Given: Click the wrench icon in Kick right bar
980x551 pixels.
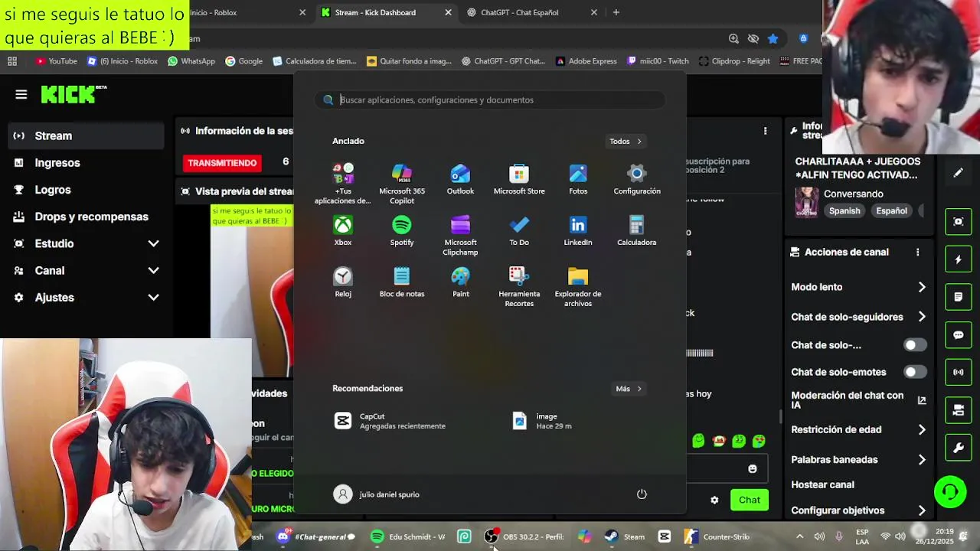Looking at the screenshot, I should click(958, 448).
